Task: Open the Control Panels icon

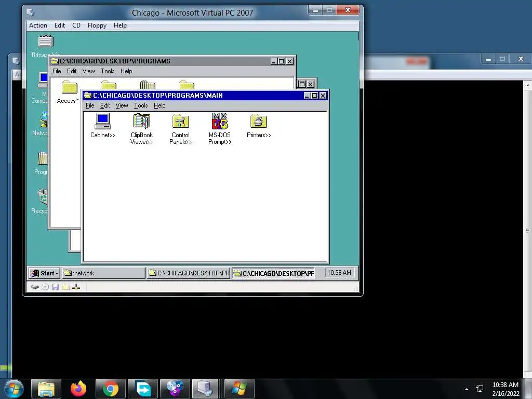Action: pos(180,122)
